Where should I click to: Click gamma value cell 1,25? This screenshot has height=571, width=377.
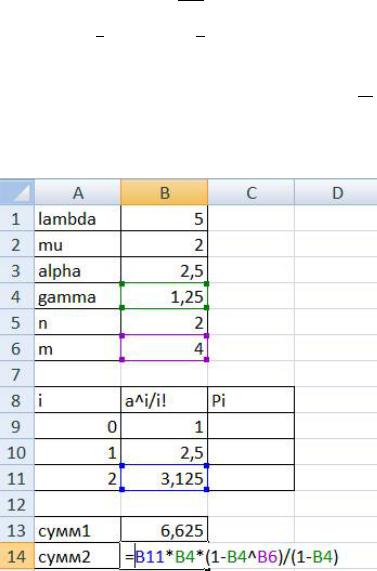164,296
